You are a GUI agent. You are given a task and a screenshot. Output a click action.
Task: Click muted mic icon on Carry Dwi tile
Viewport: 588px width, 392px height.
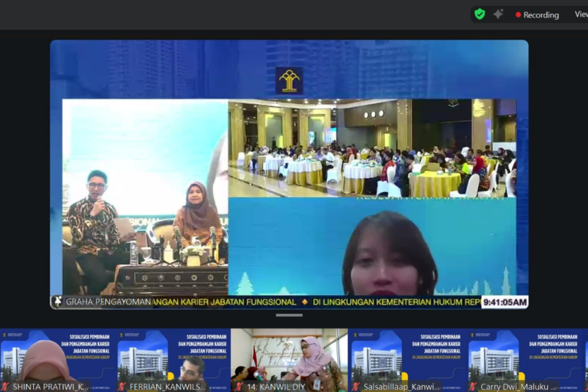pyautogui.click(x=474, y=387)
